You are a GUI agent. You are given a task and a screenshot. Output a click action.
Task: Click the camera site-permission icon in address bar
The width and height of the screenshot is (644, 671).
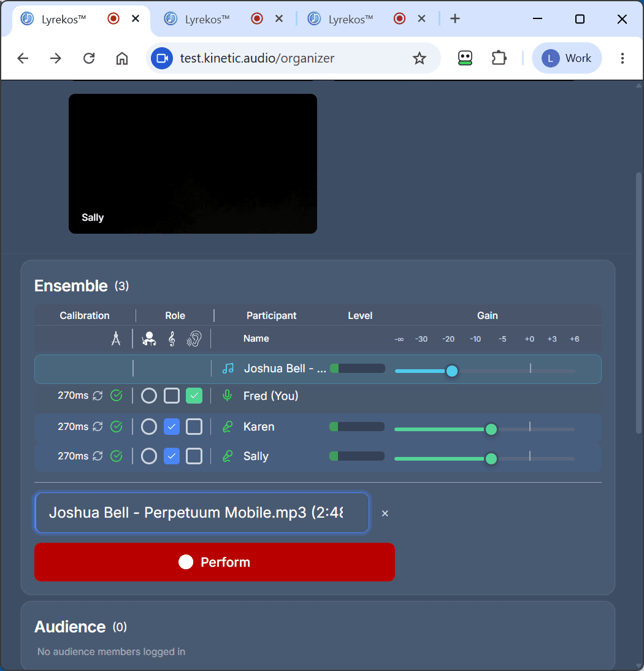(162, 58)
